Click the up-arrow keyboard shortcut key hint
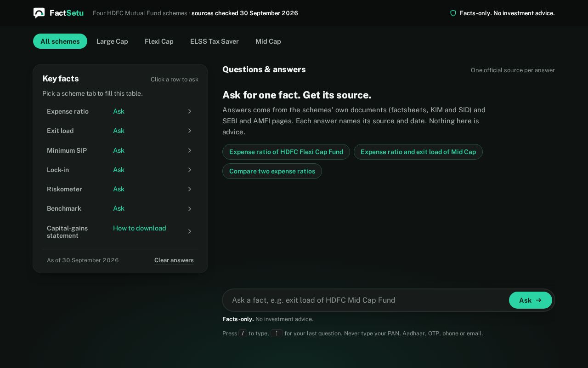Image resolution: width=588 pixels, height=368 pixels. (x=277, y=333)
